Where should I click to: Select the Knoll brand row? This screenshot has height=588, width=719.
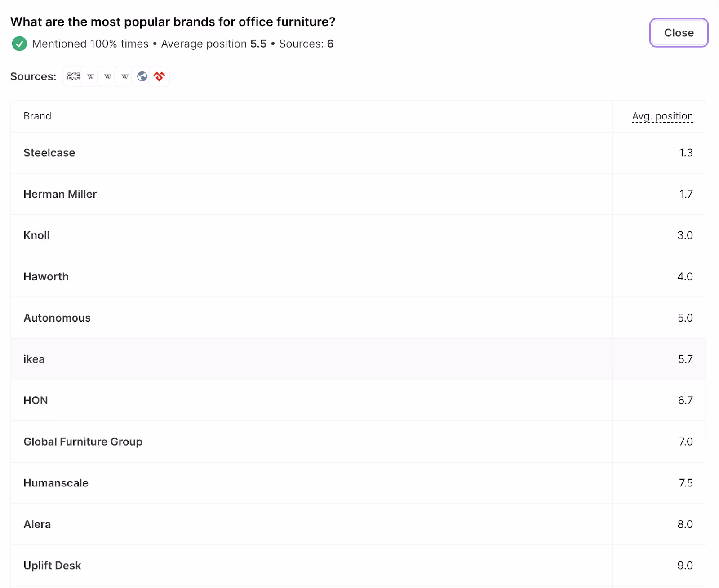coord(358,235)
